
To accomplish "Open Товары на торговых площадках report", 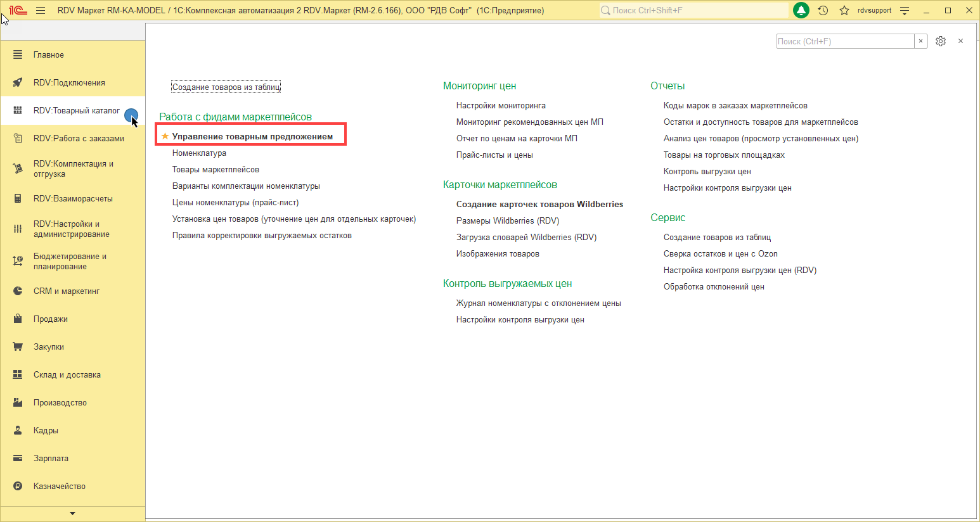I will click(x=724, y=155).
